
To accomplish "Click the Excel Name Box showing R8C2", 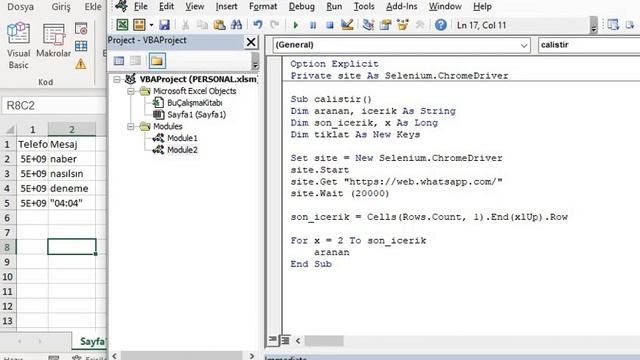I will pyautogui.click(x=53, y=106).
